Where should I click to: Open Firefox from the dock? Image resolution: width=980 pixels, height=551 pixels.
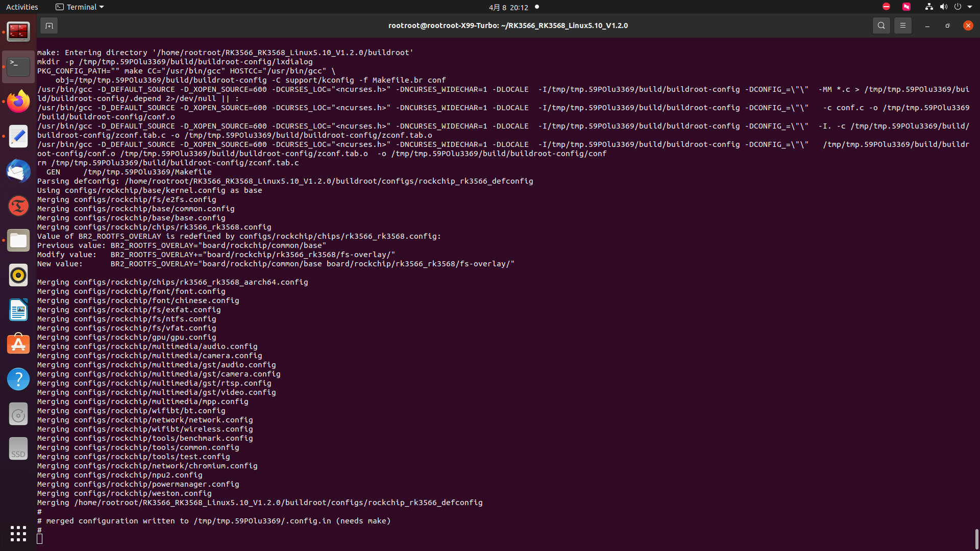click(x=18, y=102)
